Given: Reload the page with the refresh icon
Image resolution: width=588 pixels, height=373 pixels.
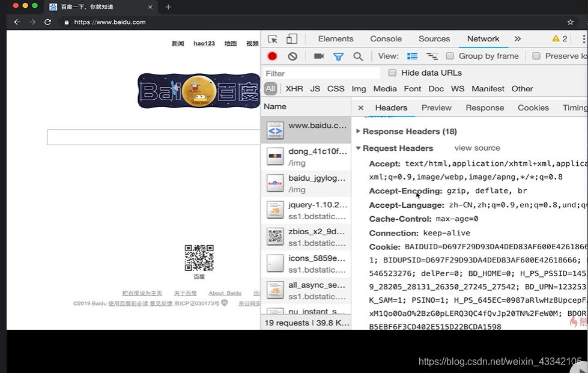Looking at the screenshot, I should 47,22.
